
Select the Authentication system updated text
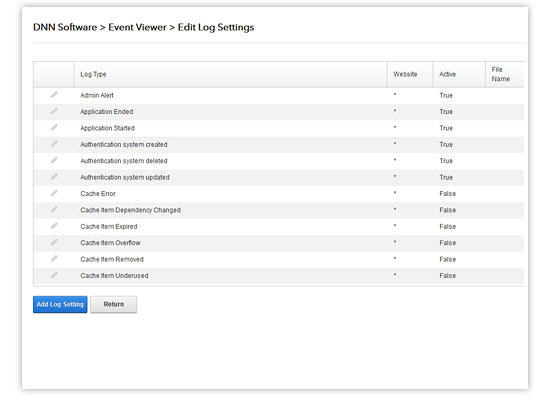125,177
